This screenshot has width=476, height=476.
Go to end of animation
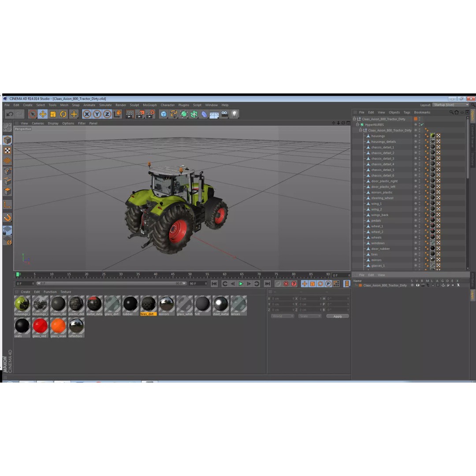267,284
